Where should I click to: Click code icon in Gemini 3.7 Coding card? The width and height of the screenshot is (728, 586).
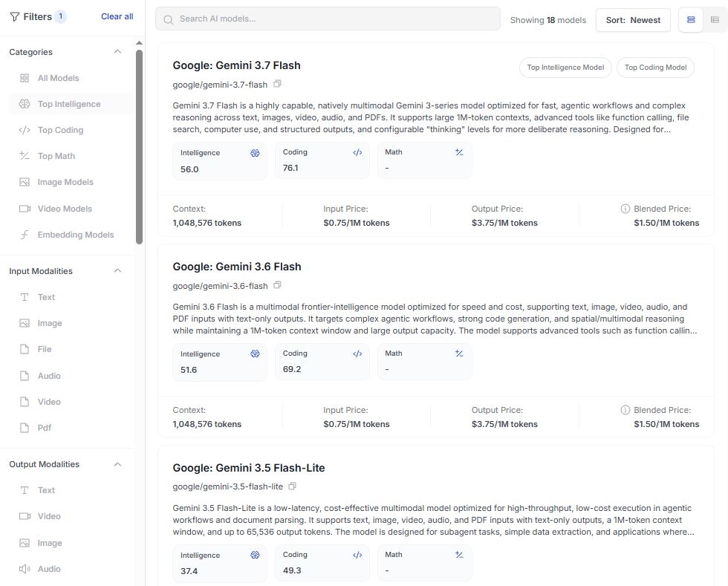click(x=357, y=152)
